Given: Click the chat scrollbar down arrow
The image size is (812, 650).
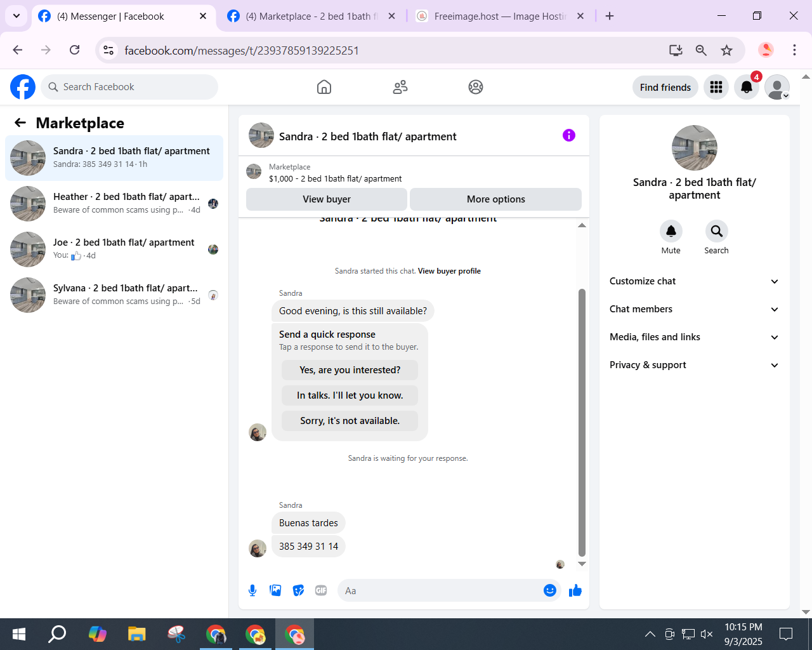Looking at the screenshot, I should pyautogui.click(x=582, y=564).
